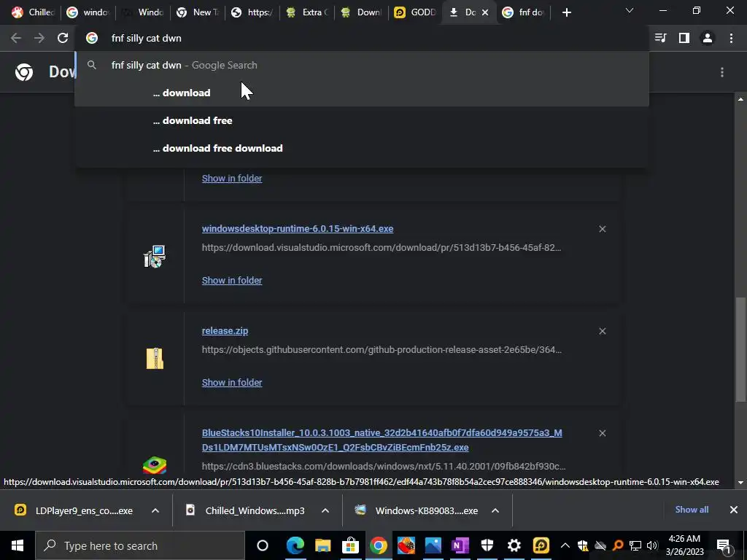Expand the tab search chevron
The image size is (747, 560).
(x=630, y=10)
